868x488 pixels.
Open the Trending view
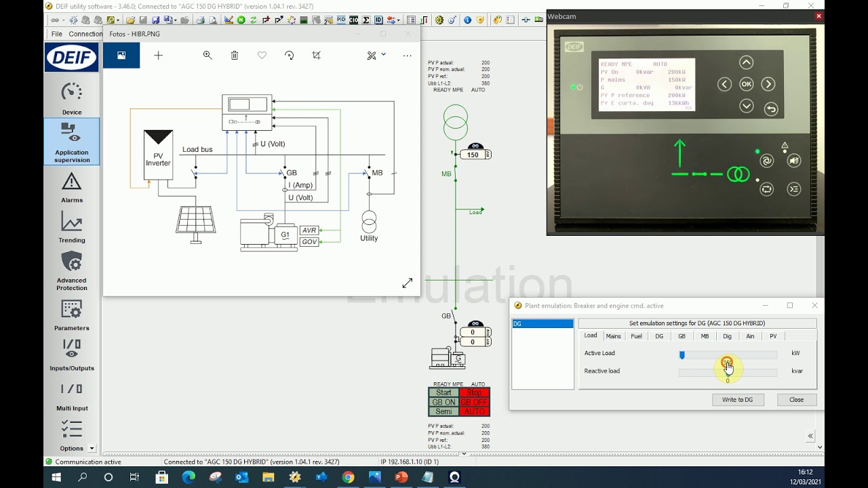[x=71, y=227]
